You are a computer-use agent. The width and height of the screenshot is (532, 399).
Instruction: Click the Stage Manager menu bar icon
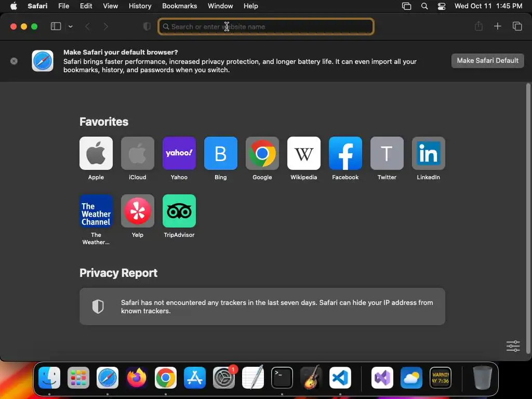(x=406, y=6)
